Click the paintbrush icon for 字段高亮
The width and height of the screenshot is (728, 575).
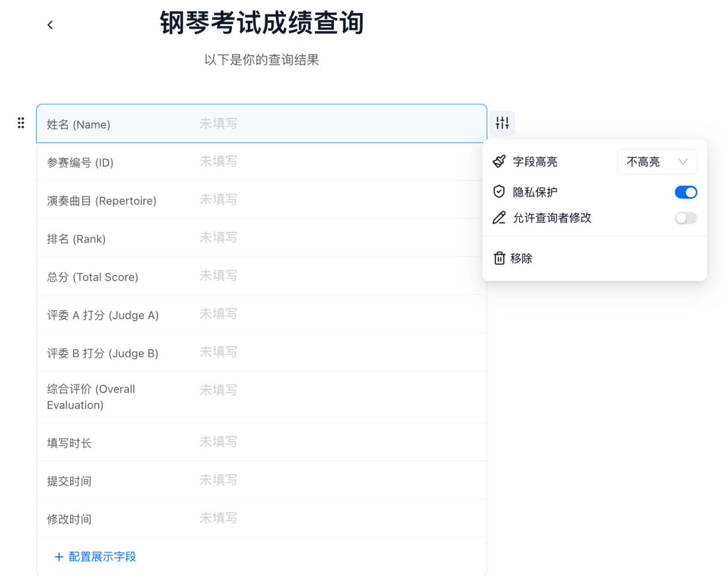pos(499,162)
